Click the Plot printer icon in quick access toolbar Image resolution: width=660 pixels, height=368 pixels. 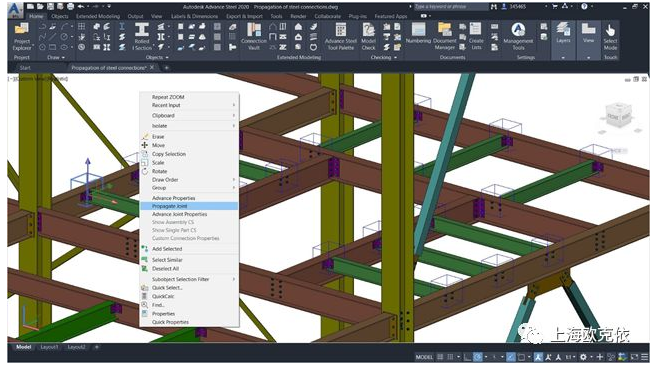[x=70, y=6]
